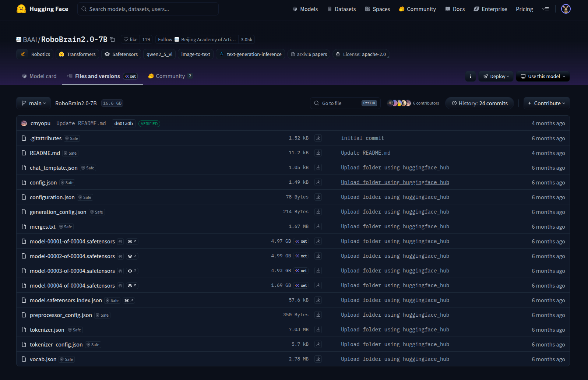588x380 pixels.
Task: Expand the Deploy dropdown
Action: click(496, 77)
